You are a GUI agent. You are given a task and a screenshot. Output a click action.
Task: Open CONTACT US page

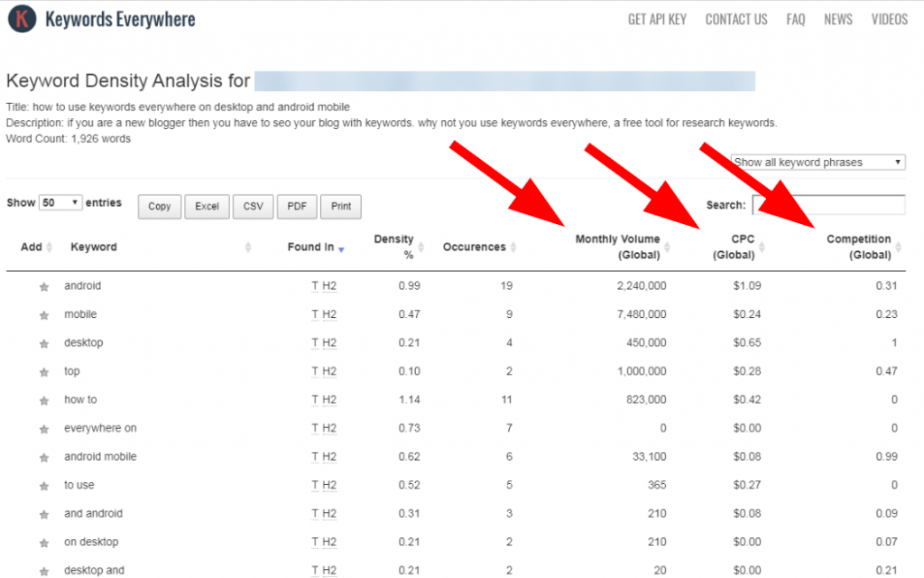pos(736,20)
